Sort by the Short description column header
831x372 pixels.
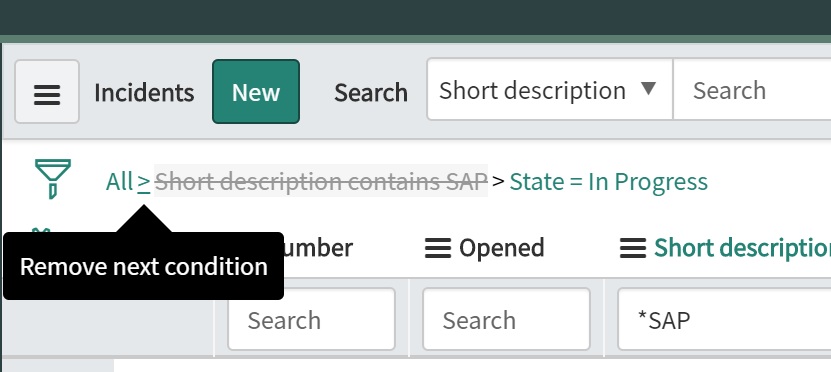(x=742, y=248)
